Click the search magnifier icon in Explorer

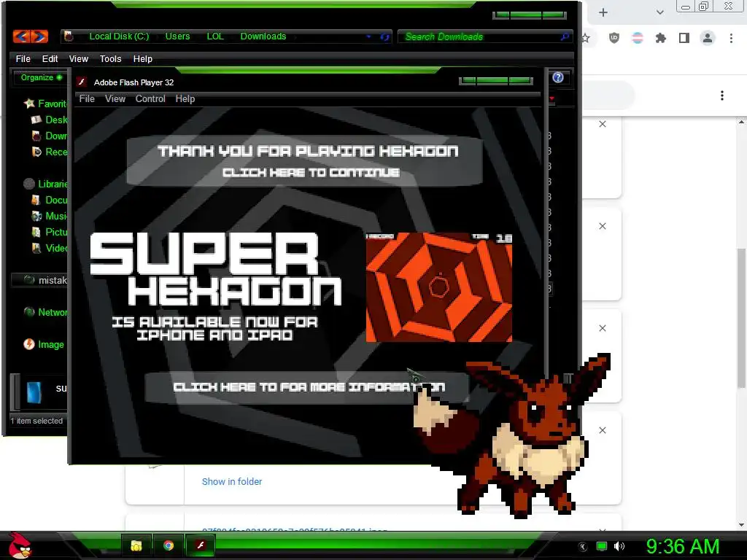(x=565, y=36)
